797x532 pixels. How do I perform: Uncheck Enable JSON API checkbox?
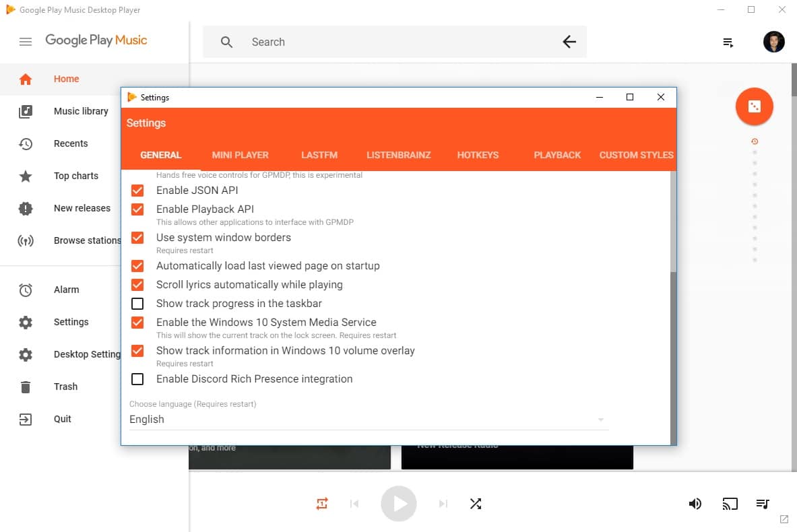coord(137,191)
